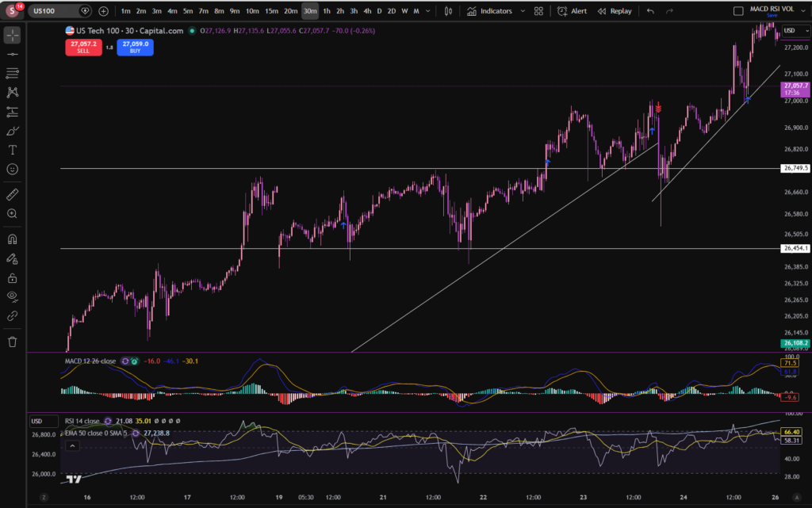812x508 pixels.
Task: Toggle magnet mode for drawings
Action: point(13,239)
